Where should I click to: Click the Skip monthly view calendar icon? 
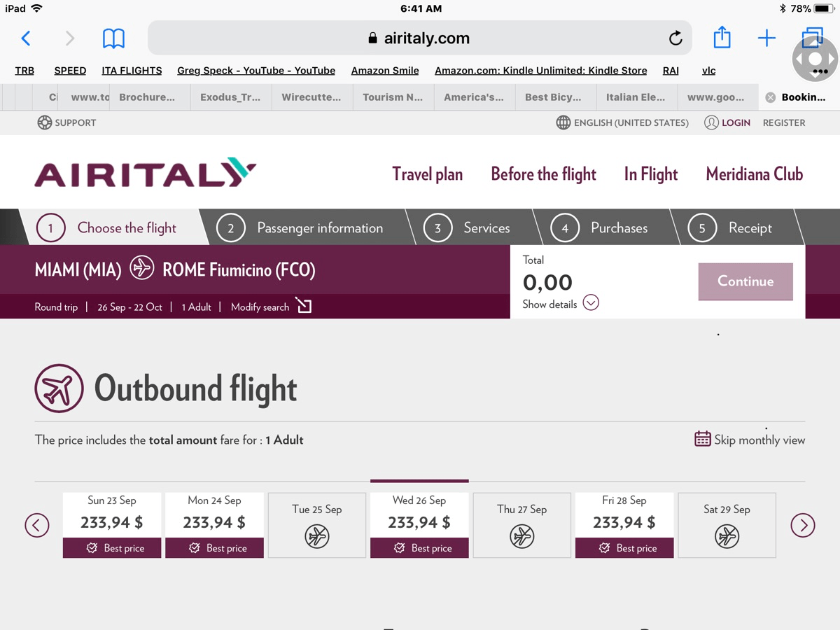702,439
